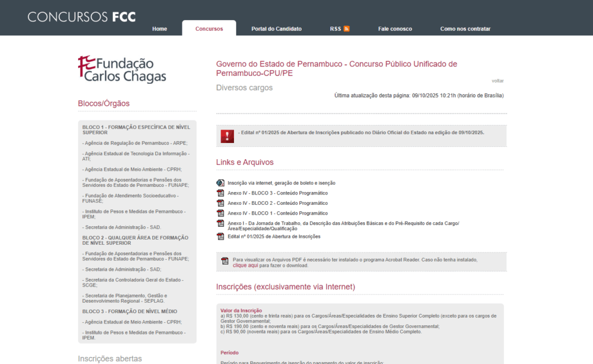The image size is (593, 364).
Task: Open PDF icon for Anexo IV BLOCO 3
Action: [220, 193]
